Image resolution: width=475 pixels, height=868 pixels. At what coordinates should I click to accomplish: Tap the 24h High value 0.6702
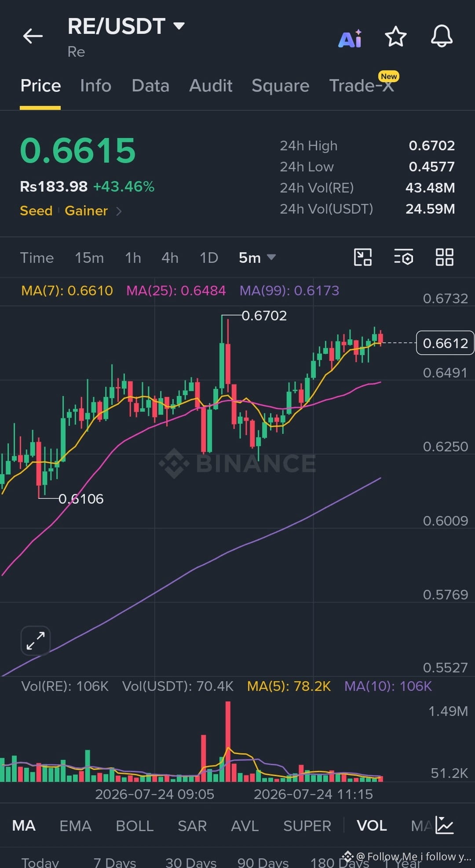coord(432,145)
